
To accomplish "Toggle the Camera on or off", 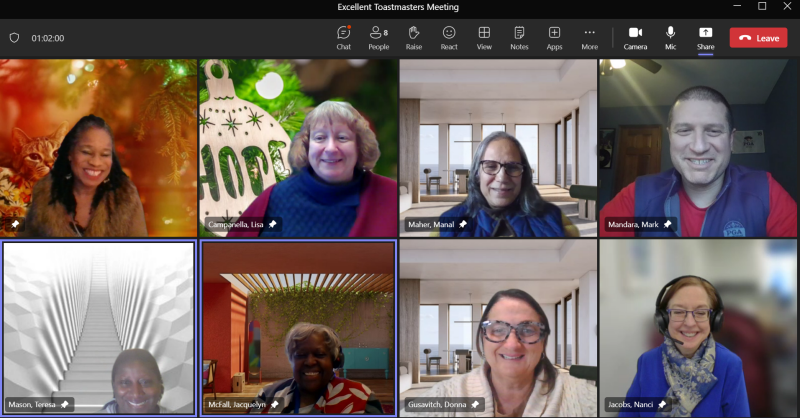I will [x=635, y=38].
